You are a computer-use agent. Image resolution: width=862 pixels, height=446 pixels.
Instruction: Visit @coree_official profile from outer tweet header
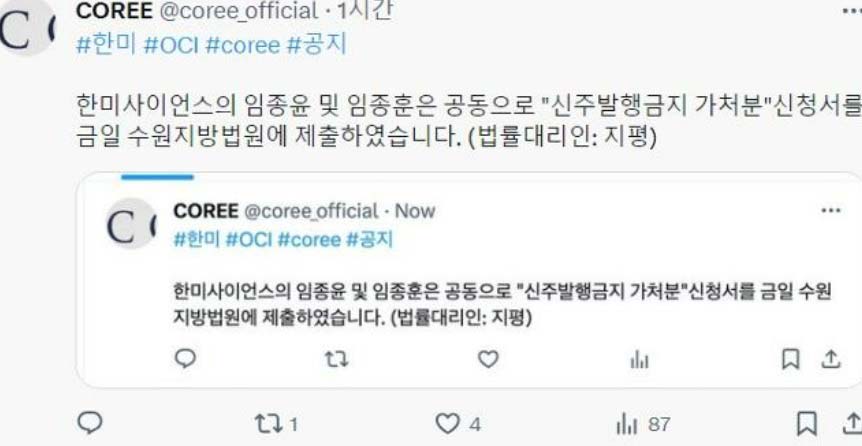pos(238,11)
